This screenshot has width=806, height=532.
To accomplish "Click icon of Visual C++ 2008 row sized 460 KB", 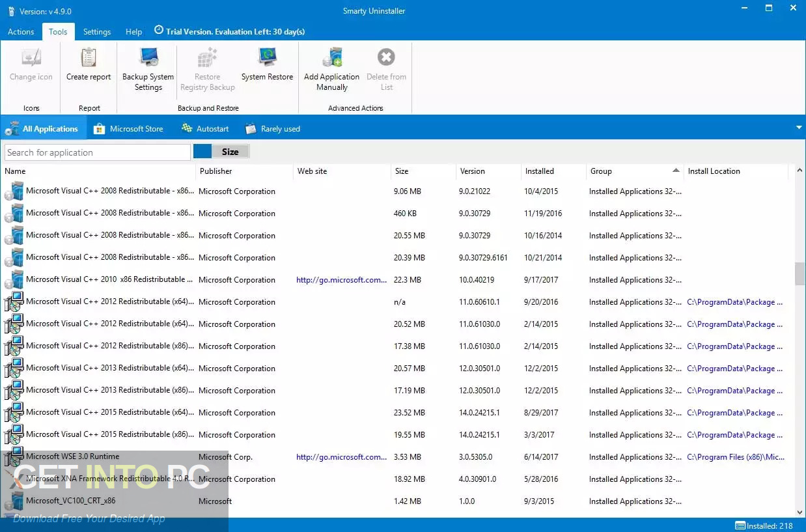I will (14, 214).
